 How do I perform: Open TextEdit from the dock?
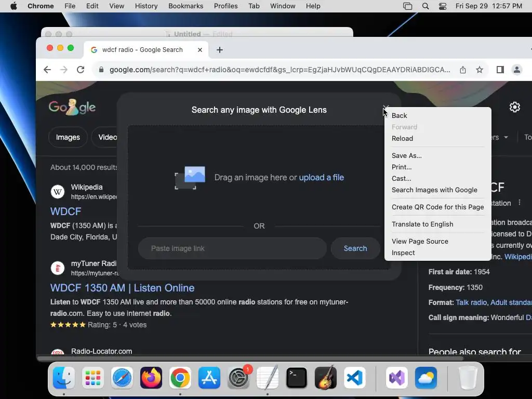point(268,378)
